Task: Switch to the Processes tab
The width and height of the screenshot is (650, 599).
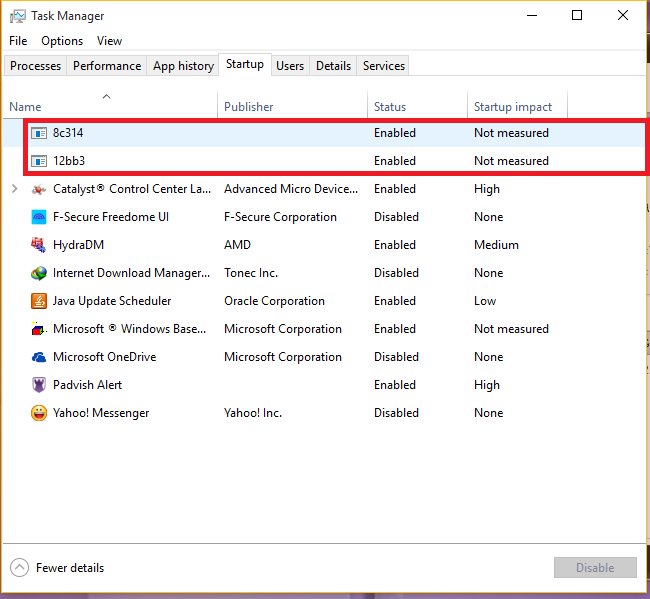Action: pos(36,66)
